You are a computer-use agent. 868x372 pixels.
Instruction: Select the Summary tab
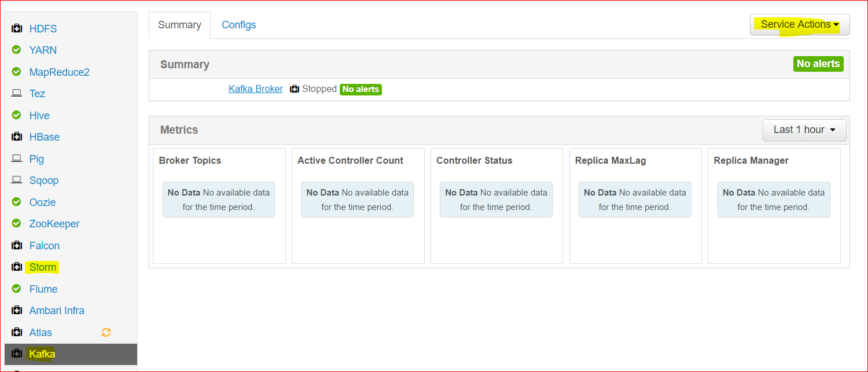(179, 25)
